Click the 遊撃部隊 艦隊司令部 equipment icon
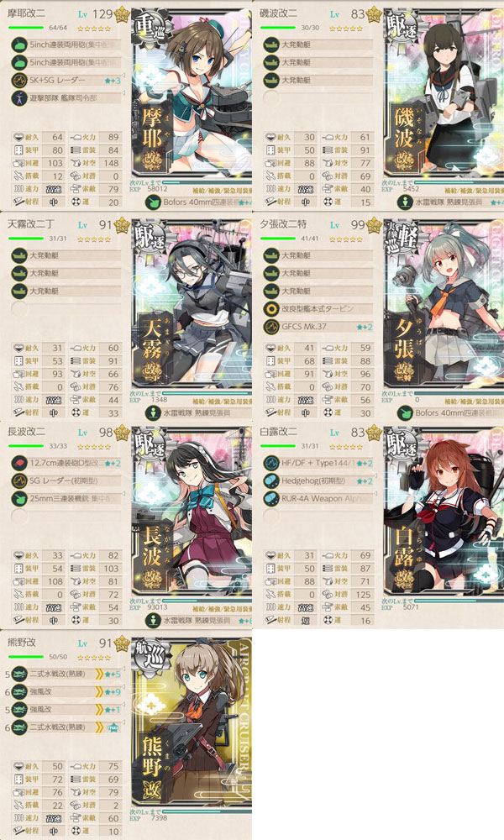Image resolution: width=504 pixels, height=840 pixels. tap(19, 98)
